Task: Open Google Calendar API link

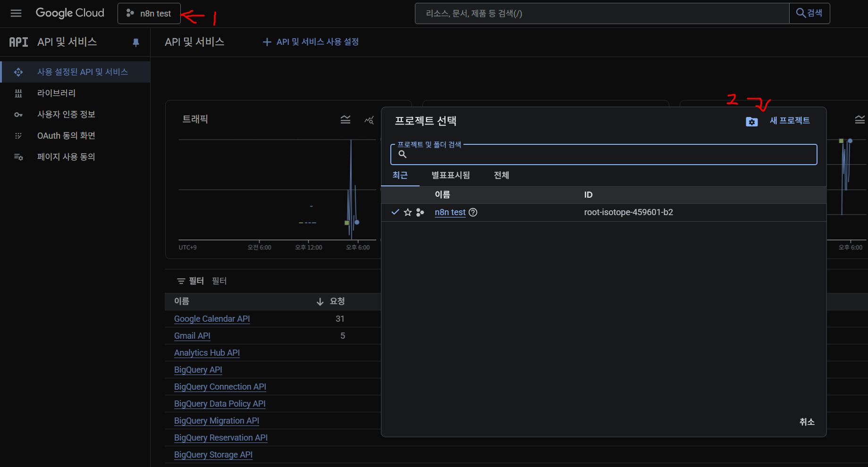Action: coord(212,319)
